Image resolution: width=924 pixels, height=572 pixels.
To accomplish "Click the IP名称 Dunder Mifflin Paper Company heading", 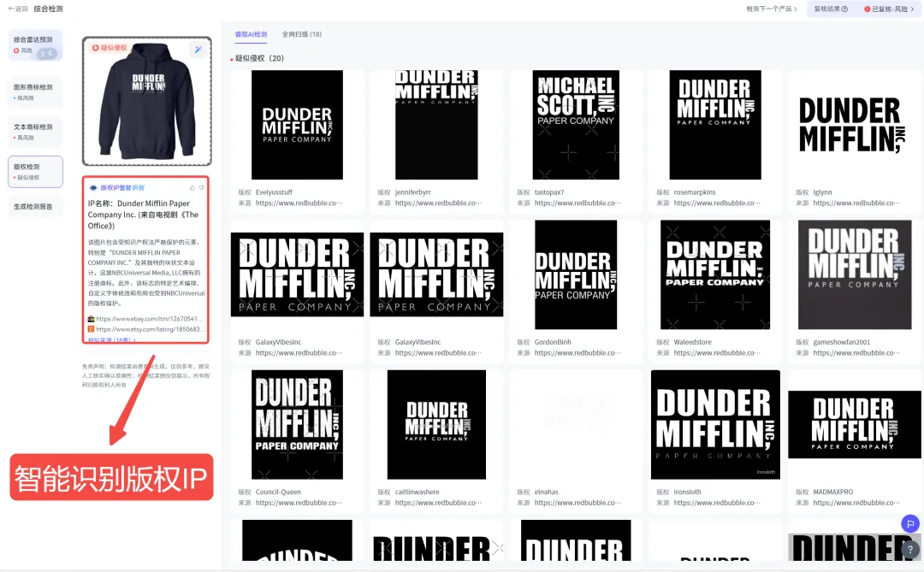I will click(x=145, y=215).
